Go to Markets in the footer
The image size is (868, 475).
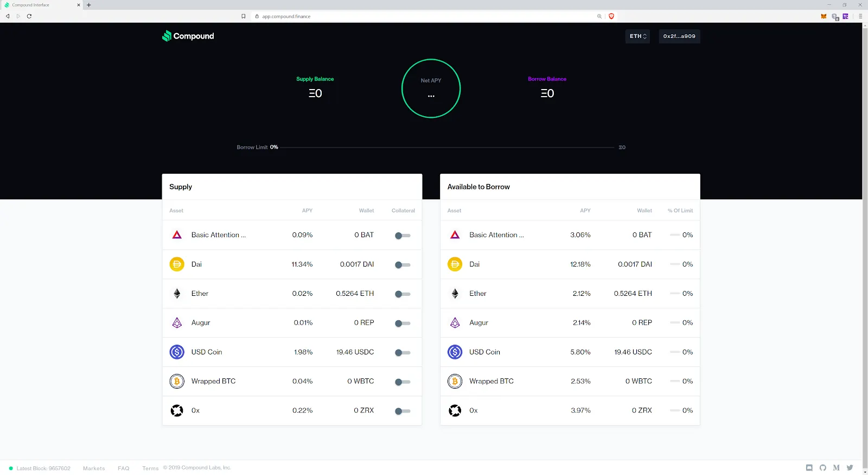pyautogui.click(x=94, y=468)
